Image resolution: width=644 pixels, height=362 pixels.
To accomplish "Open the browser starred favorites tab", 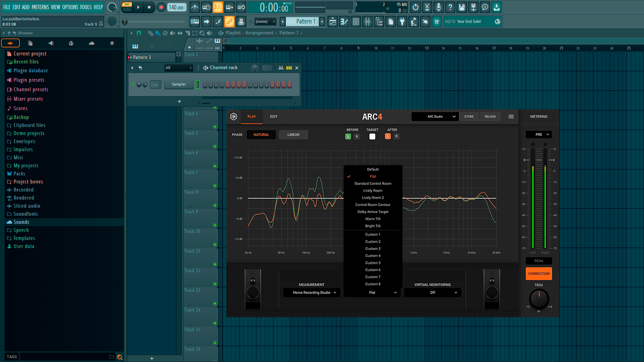I will point(112,43).
